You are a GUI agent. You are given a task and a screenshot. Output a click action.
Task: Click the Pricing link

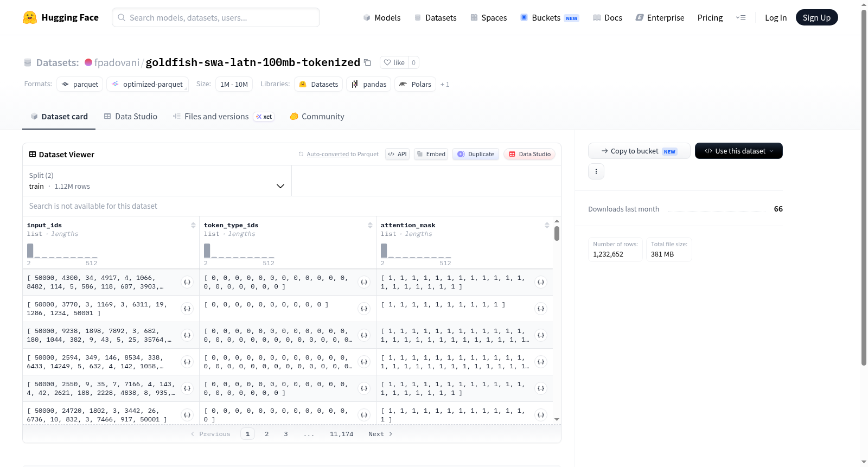710,17
